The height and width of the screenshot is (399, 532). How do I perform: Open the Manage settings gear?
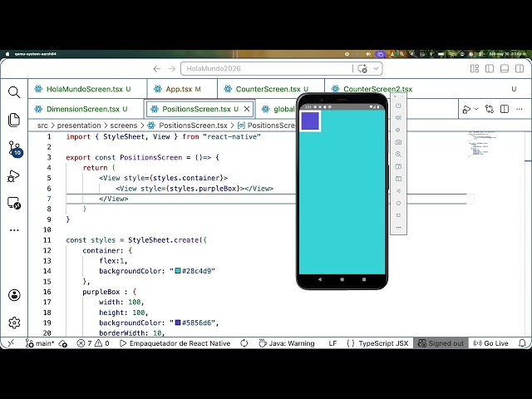(x=14, y=323)
